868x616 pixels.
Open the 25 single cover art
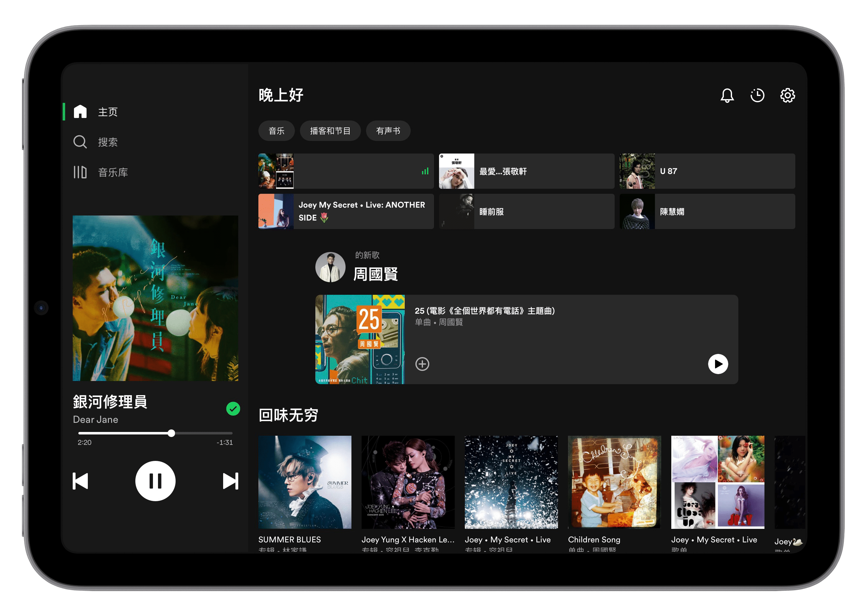coord(360,339)
